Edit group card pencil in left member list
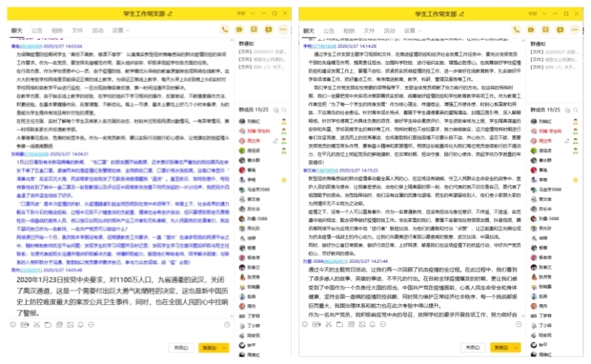 pos(276,141)
